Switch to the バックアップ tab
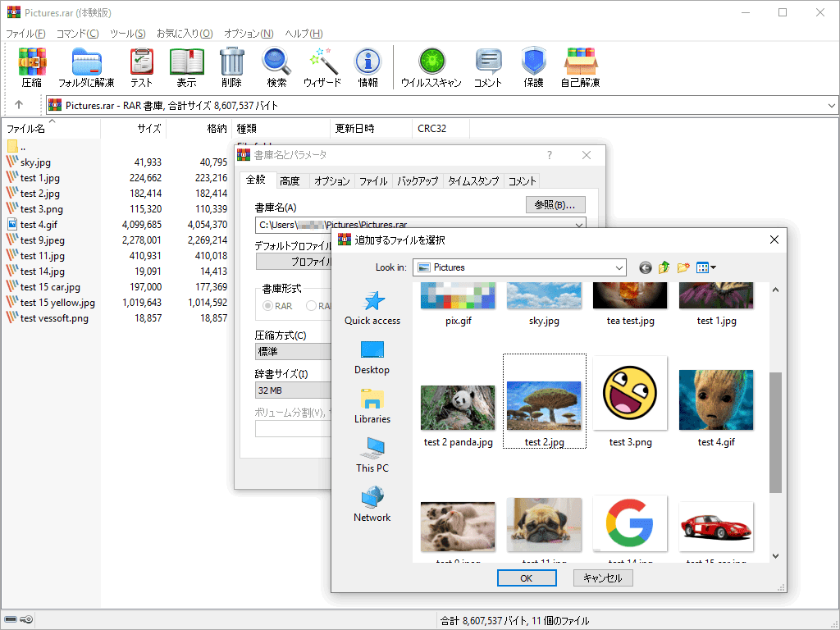840x630 pixels. [418, 181]
